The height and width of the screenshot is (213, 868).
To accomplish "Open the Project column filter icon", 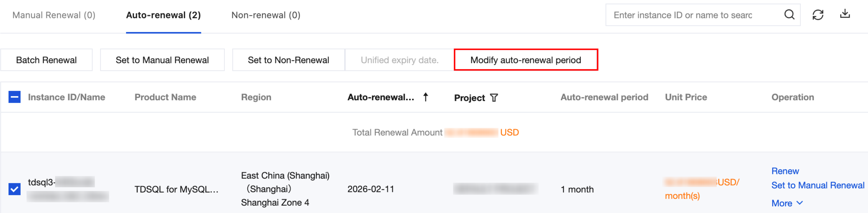I will pos(494,98).
